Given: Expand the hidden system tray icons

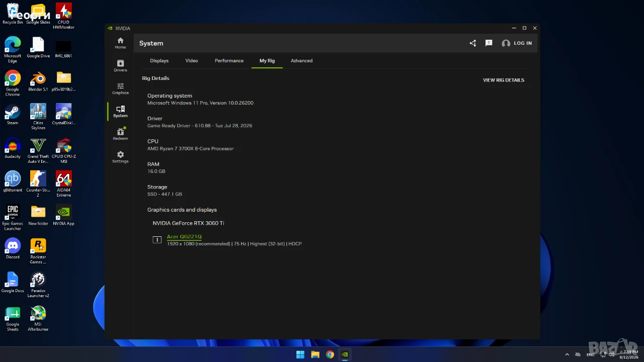Looking at the screenshot, I should click(x=567, y=354).
